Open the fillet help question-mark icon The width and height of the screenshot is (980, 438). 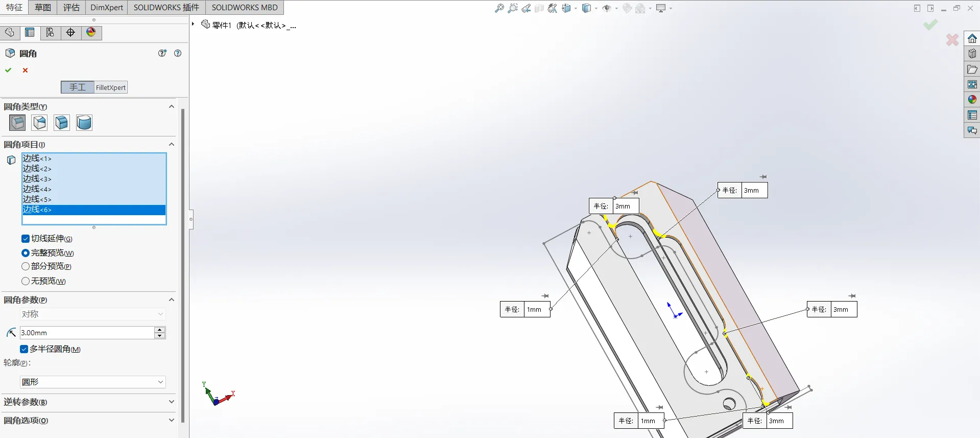(178, 53)
